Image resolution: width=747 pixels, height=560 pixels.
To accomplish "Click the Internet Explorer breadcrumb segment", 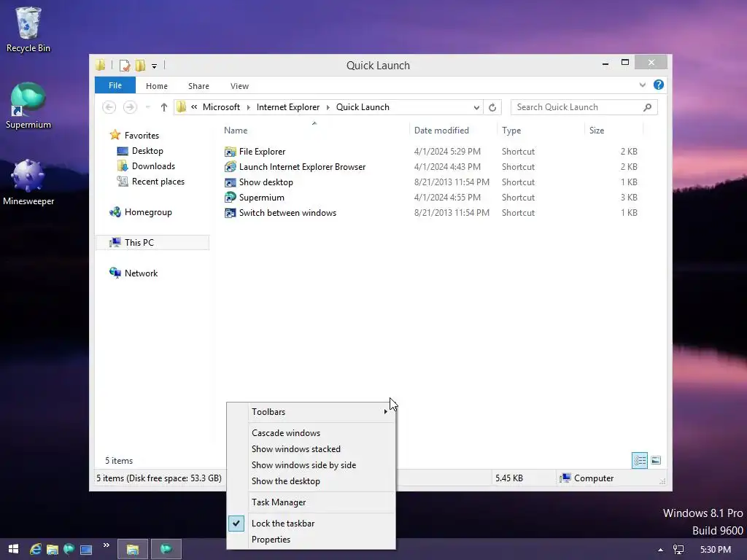I will 287,107.
